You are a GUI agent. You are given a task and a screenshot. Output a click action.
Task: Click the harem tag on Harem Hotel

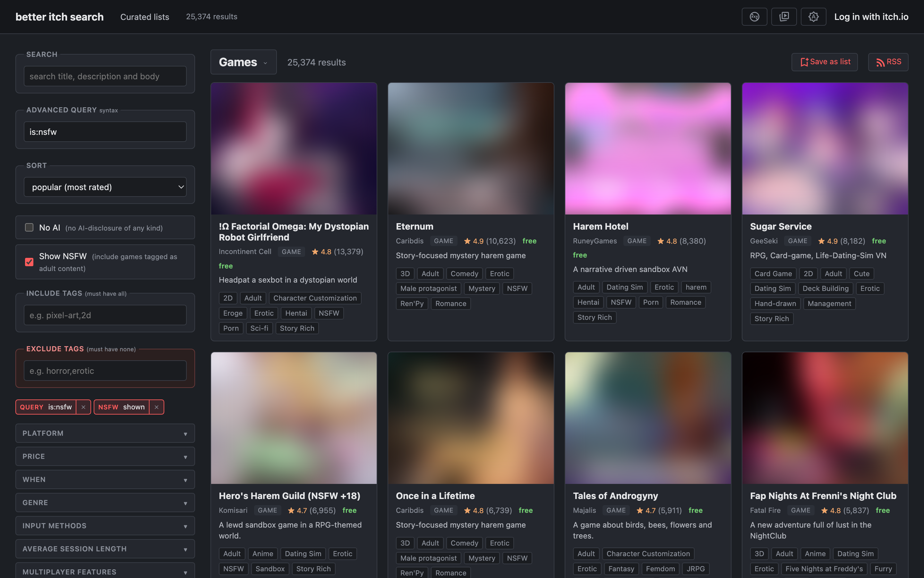(696, 287)
